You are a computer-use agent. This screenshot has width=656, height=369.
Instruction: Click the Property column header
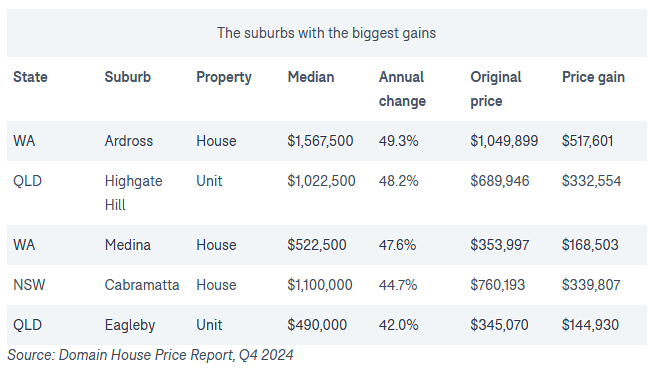coord(224,77)
